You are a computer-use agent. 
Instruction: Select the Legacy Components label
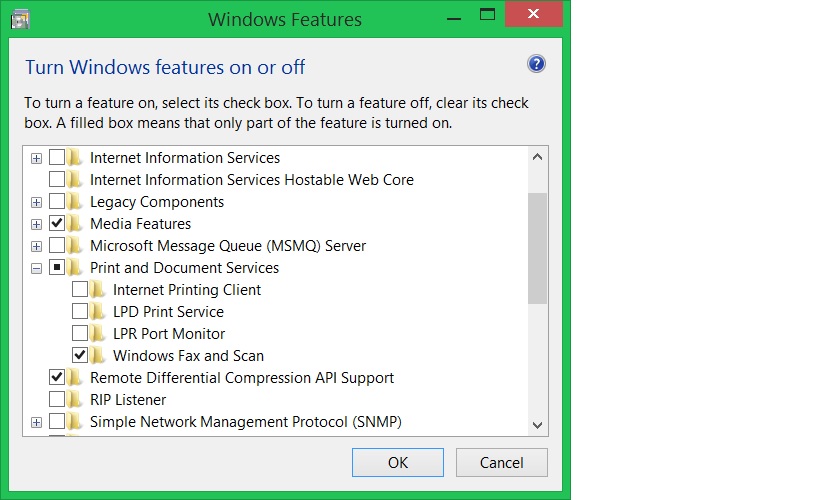[x=157, y=202]
